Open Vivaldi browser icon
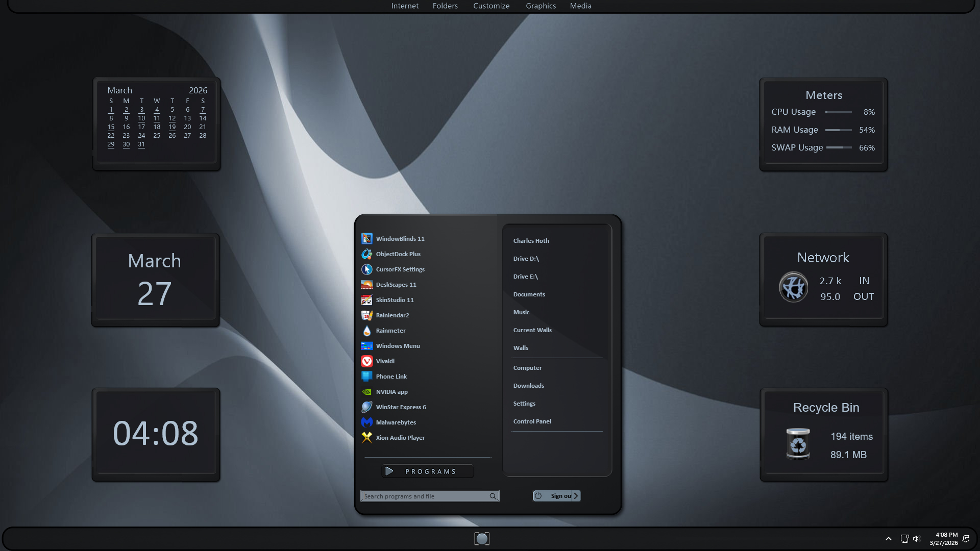Screen dimensions: 980x551 click(x=366, y=361)
